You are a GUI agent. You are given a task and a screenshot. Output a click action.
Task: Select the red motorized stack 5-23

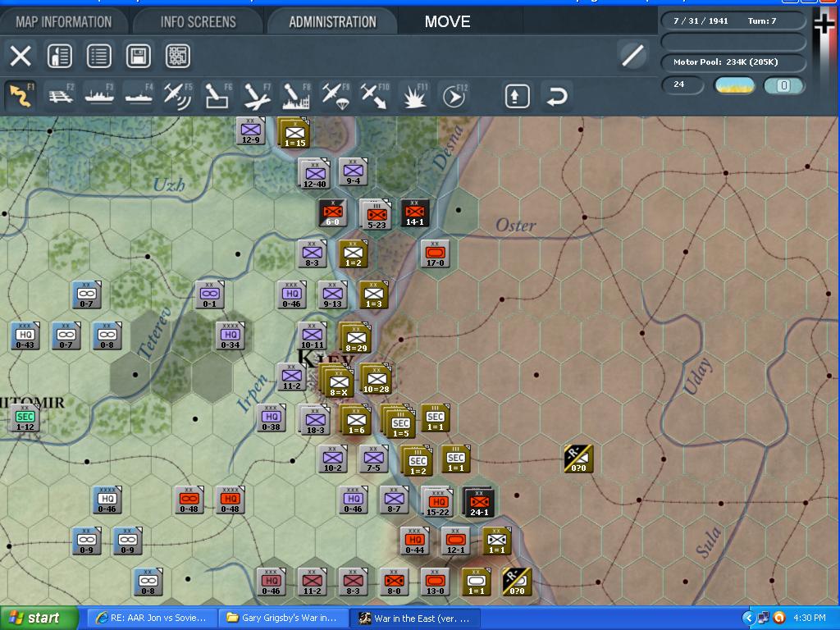point(376,214)
